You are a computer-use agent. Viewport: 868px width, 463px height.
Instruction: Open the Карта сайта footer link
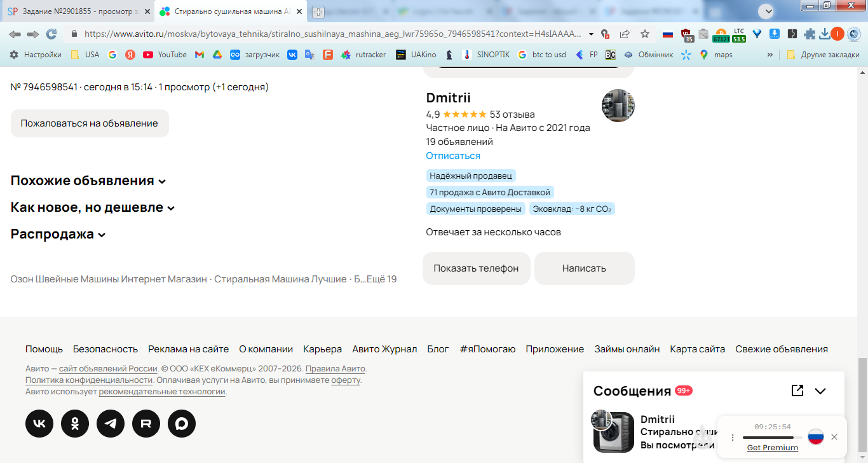point(697,349)
